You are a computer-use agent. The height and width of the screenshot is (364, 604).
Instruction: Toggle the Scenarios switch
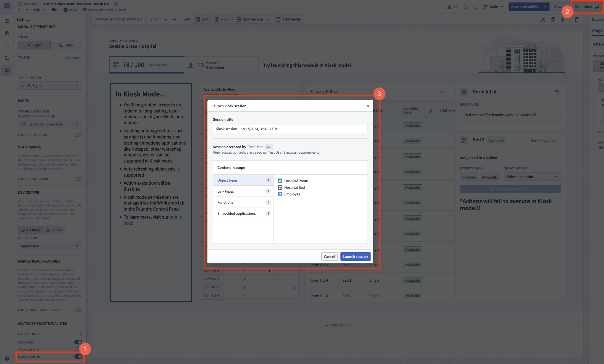[x=78, y=342]
